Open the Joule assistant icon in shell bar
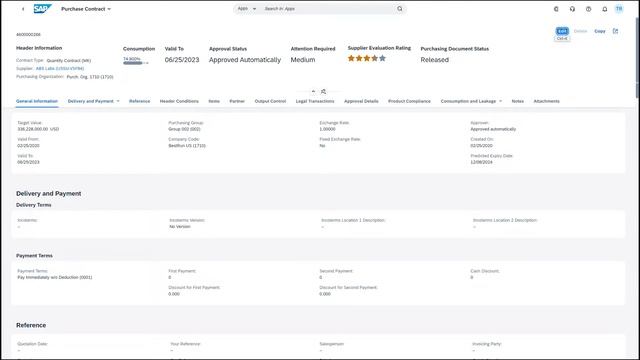The height and width of the screenshot is (360, 640). [556, 9]
